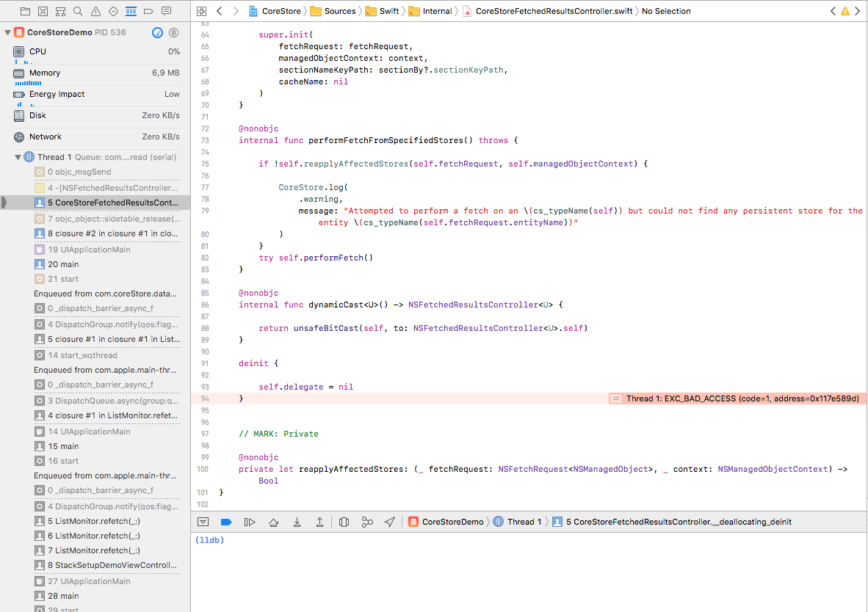Open the Issue navigator warning triangle
The image size is (868, 612).
95,11
